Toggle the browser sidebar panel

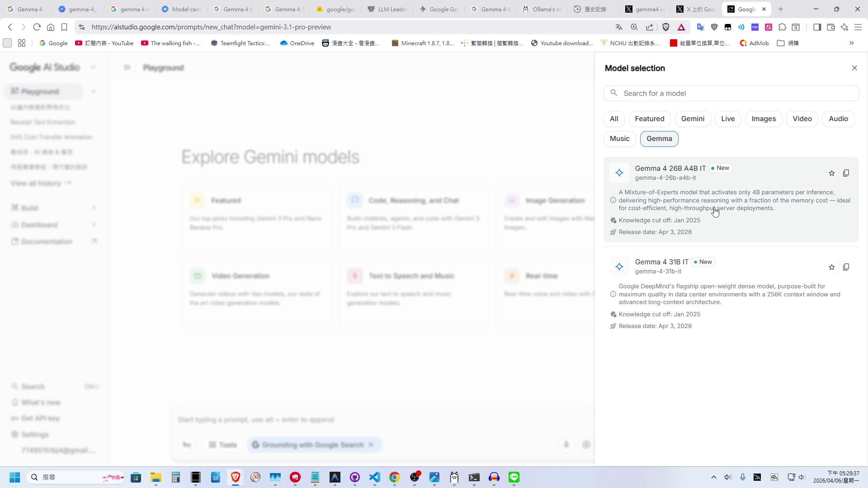click(817, 27)
